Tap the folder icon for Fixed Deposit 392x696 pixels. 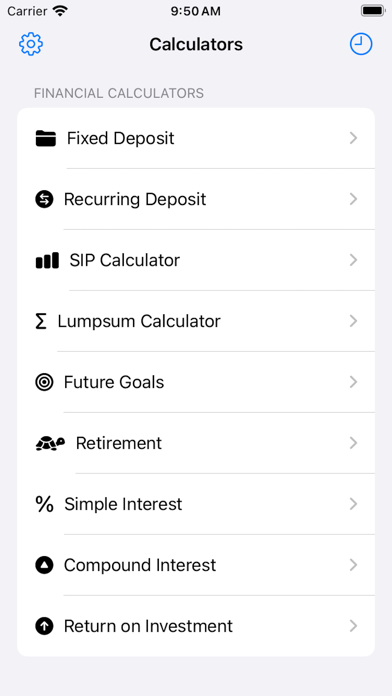coord(46,138)
